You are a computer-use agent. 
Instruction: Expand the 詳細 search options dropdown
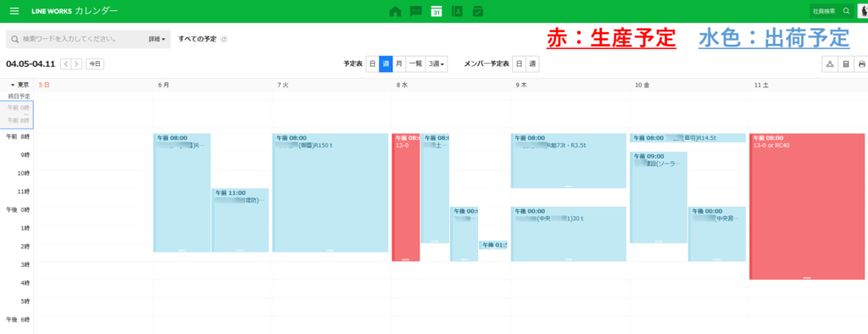coord(157,39)
